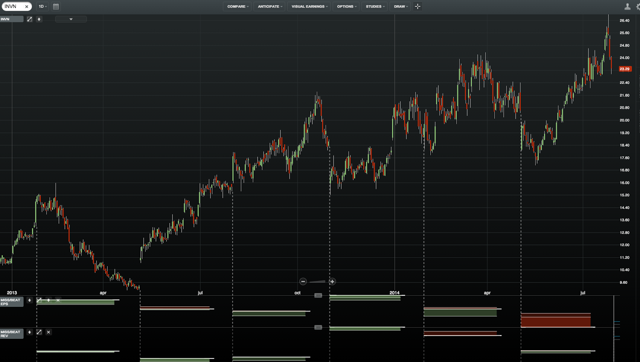Open the Visual Earnings menu
Screen dimensions: 640x362
tap(309, 7)
